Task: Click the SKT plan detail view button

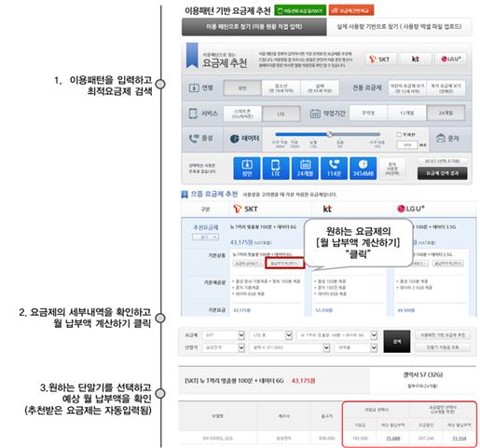Action: (248, 264)
